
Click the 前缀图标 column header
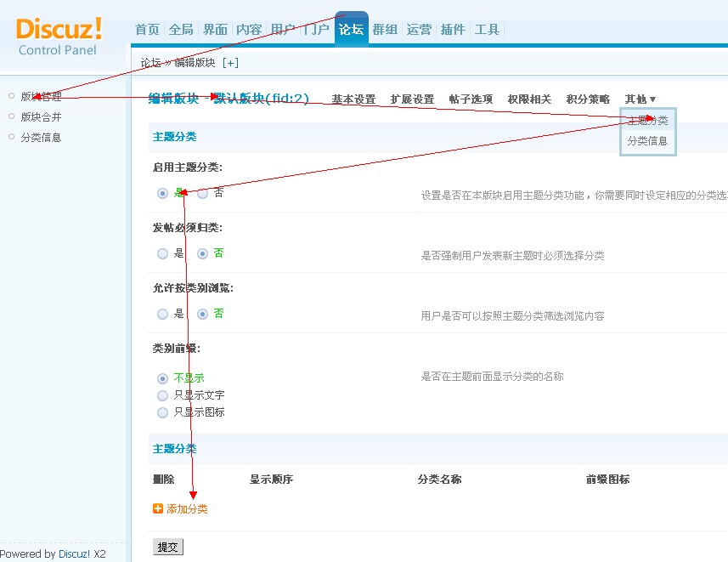tap(607, 480)
